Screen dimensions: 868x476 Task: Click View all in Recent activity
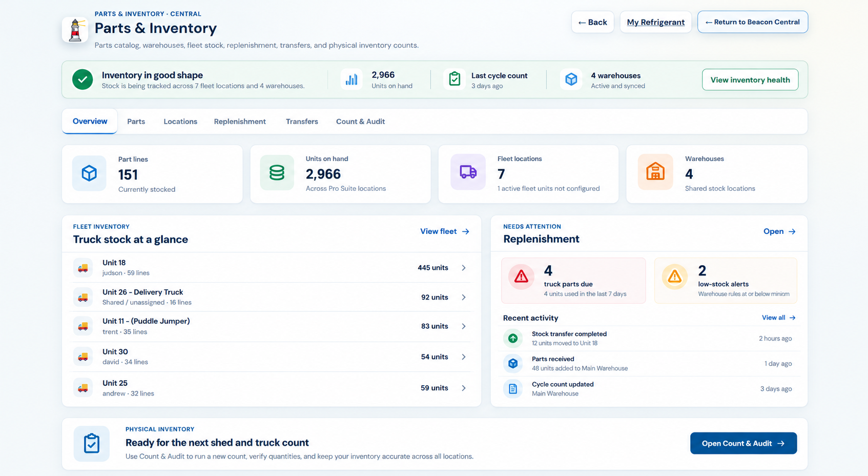pyautogui.click(x=779, y=318)
